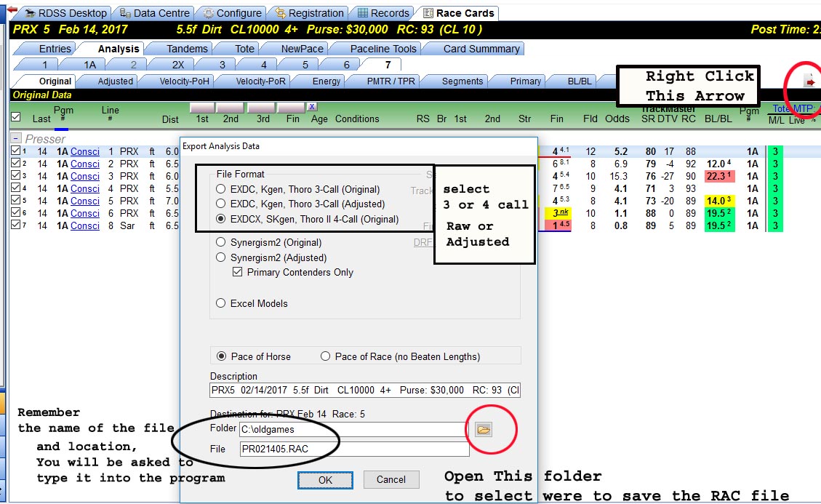This screenshot has width=821, height=504.
Task: Open Consci link in row 1
Action: point(85,151)
